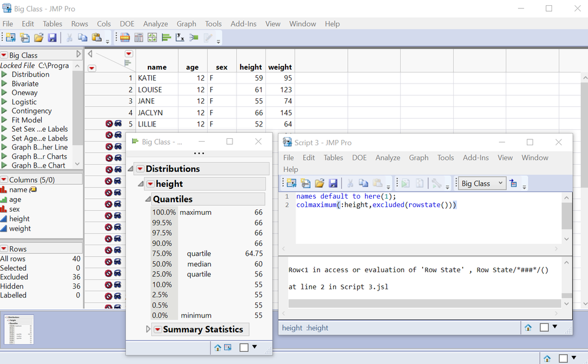This screenshot has width=588, height=364.
Task: Run Distribution script in table panel
Action: [30, 74]
